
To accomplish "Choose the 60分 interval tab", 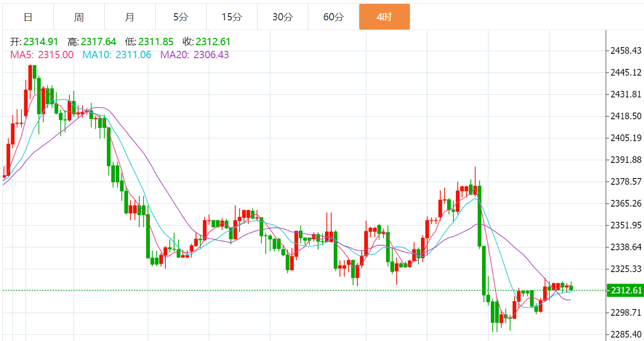I will (x=334, y=17).
